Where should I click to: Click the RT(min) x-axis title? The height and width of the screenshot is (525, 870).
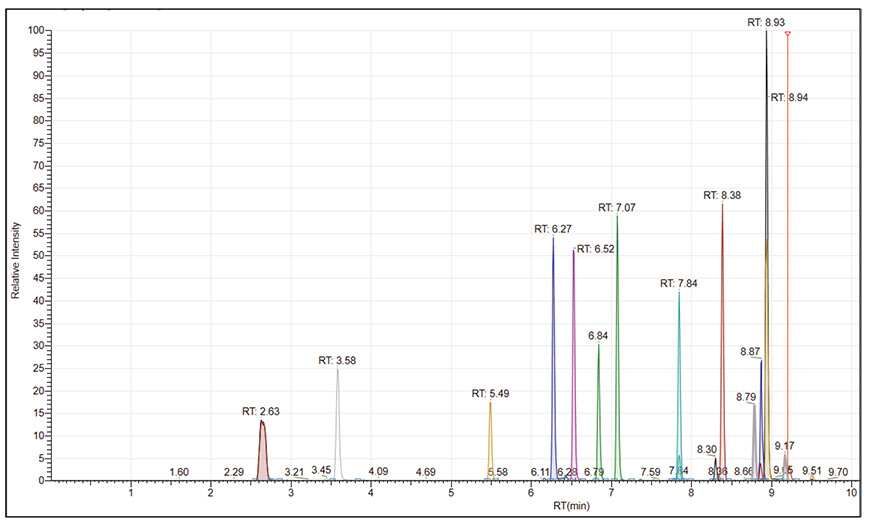[571, 506]
